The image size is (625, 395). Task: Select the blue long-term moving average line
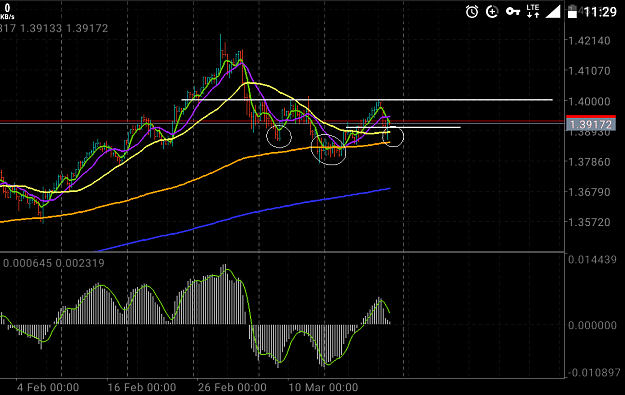tap(243, 215)
